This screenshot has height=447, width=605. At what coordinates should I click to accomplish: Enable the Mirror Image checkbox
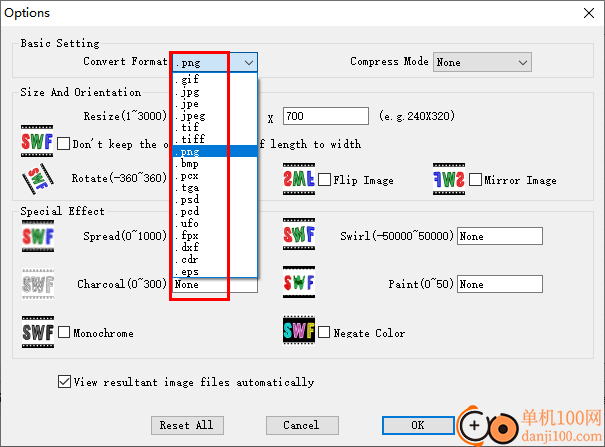pos(475,180)
